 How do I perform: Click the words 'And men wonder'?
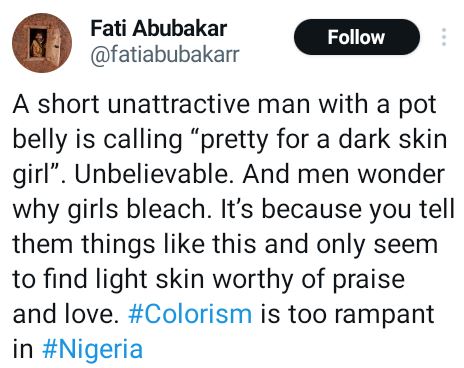point(344,174)
